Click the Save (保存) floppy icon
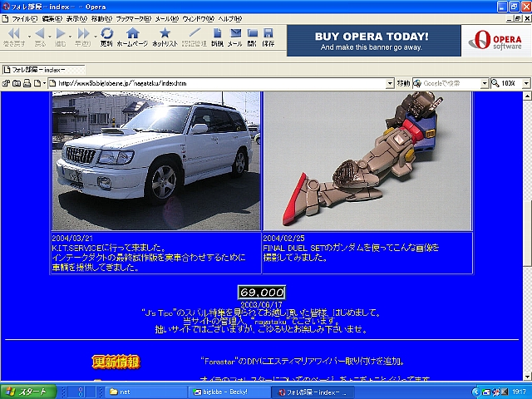This screenshot has height=399, width=532. (268, 37)
